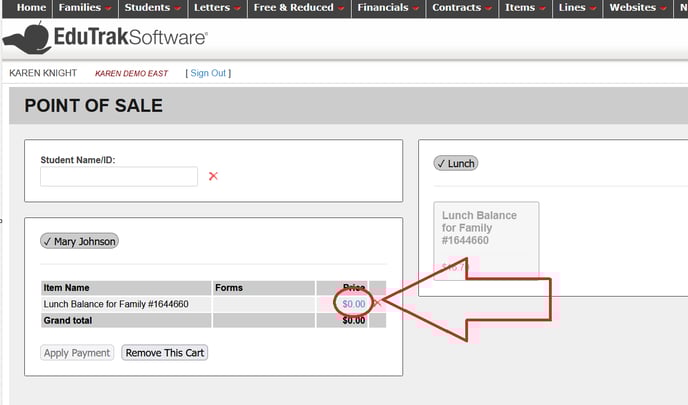Click the circled $0.00 price link
Image resolution: width=688 pixels, height=405 pixels.
tap(354, 303)
